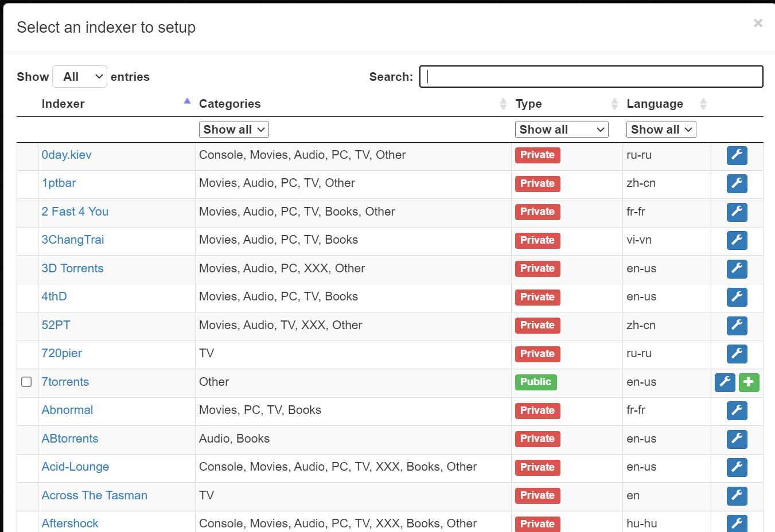Focus the Search text field
The height and width of the screenshot is (532, 775).
[x=591, y=77]
